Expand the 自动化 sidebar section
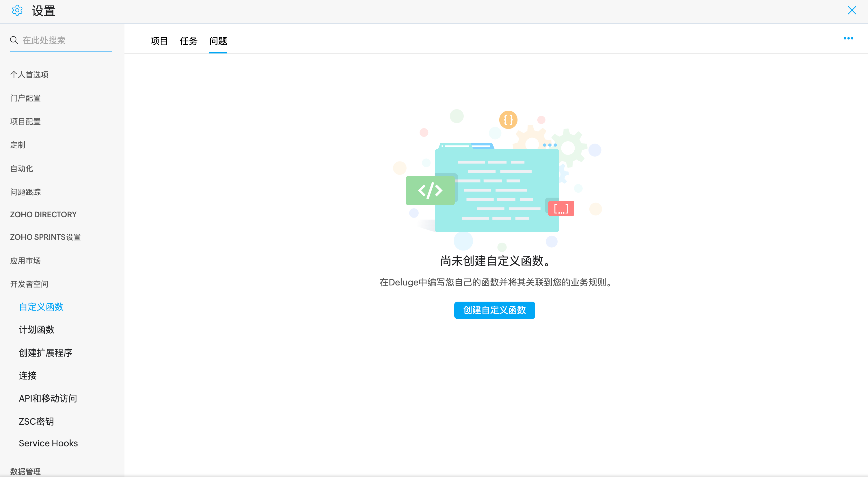The width and height of the screenshot is (868, 477). [x=22, y=168]
